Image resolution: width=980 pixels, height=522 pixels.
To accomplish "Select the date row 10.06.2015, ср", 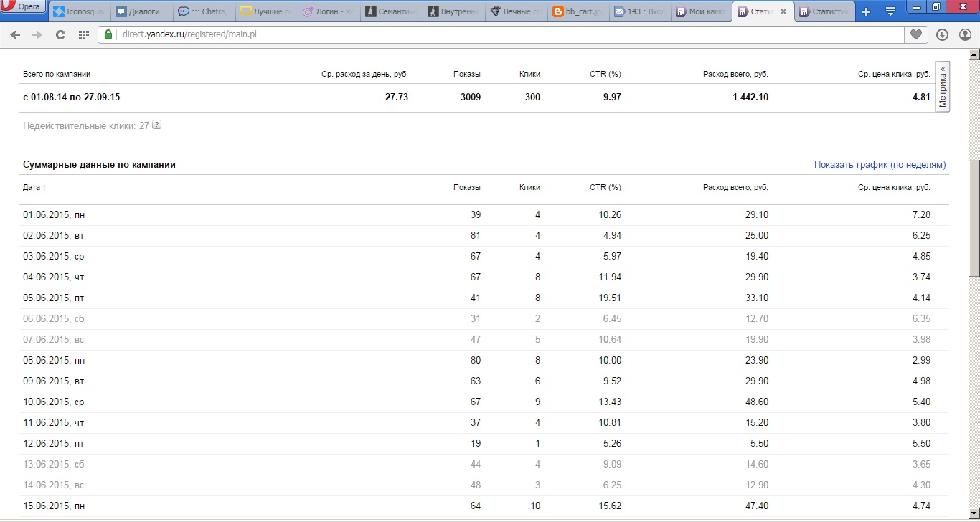I will tap(484, 402).
